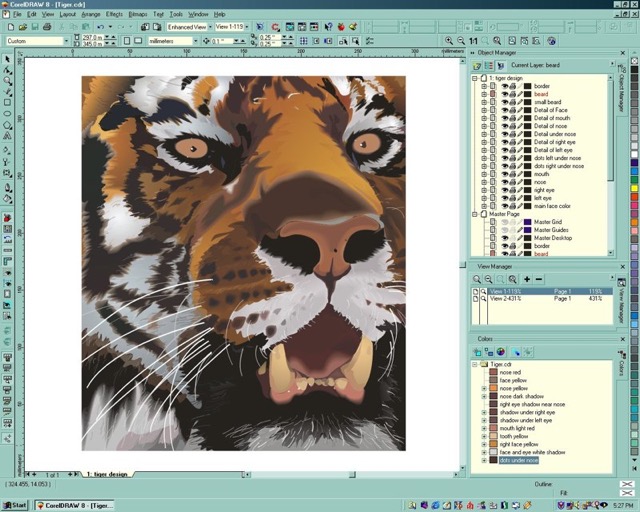The width and height of the screenshot is (640, 512).
Task: Toggle visibility eye of the border layer
Action: coord(504,86)
